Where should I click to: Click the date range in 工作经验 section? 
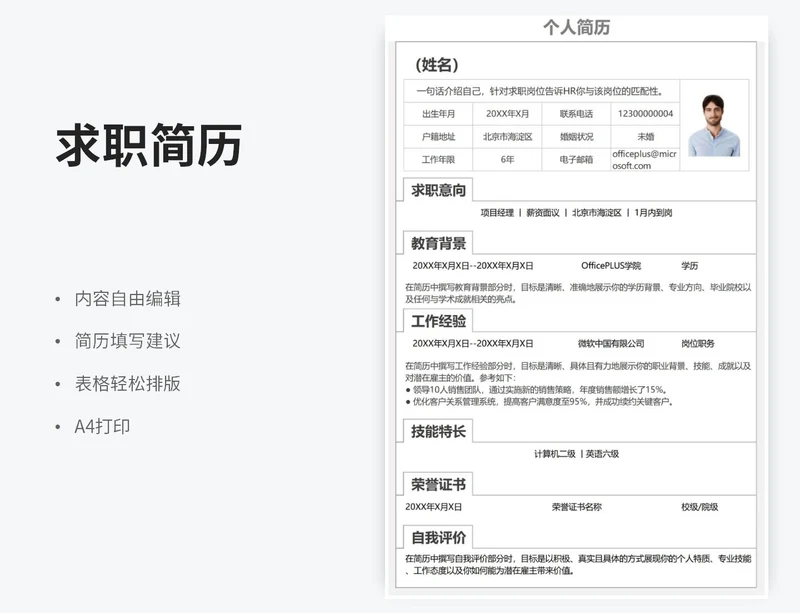(x=473, y=344)
